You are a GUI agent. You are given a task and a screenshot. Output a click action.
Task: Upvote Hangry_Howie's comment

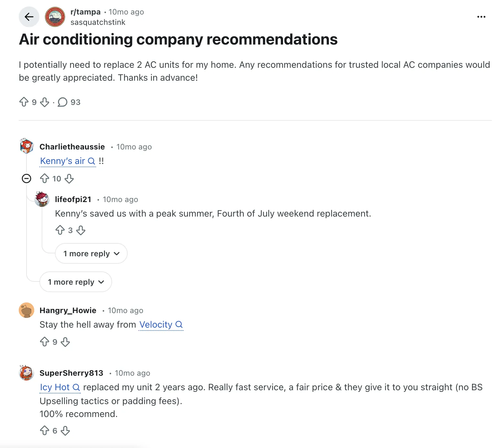(45, 342)
